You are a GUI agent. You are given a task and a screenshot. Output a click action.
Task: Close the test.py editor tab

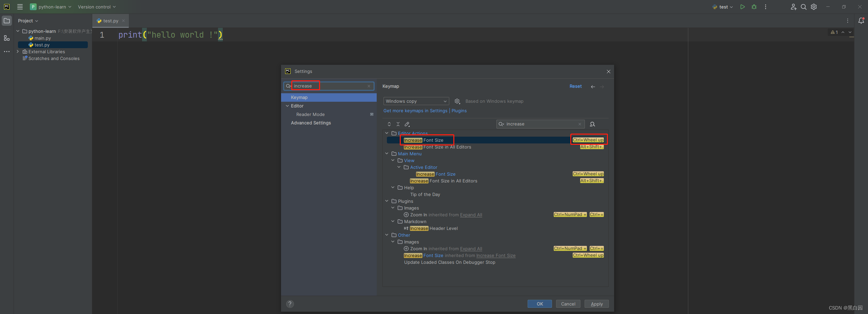click(x=123, y=21)
